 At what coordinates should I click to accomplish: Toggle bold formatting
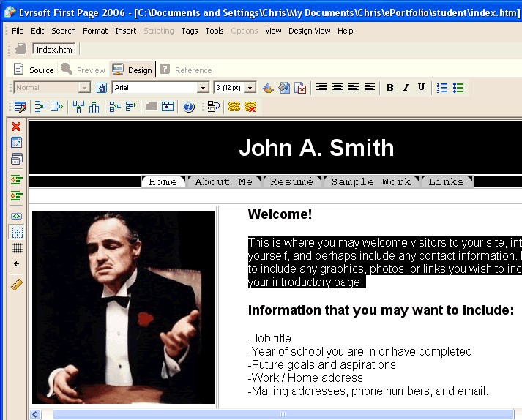click(x=389, y=88)
